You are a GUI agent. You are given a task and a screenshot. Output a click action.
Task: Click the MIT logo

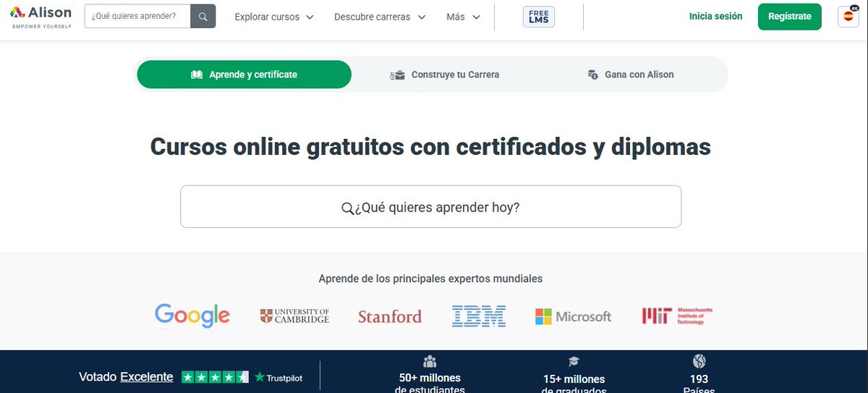click(x=677, y=316)
